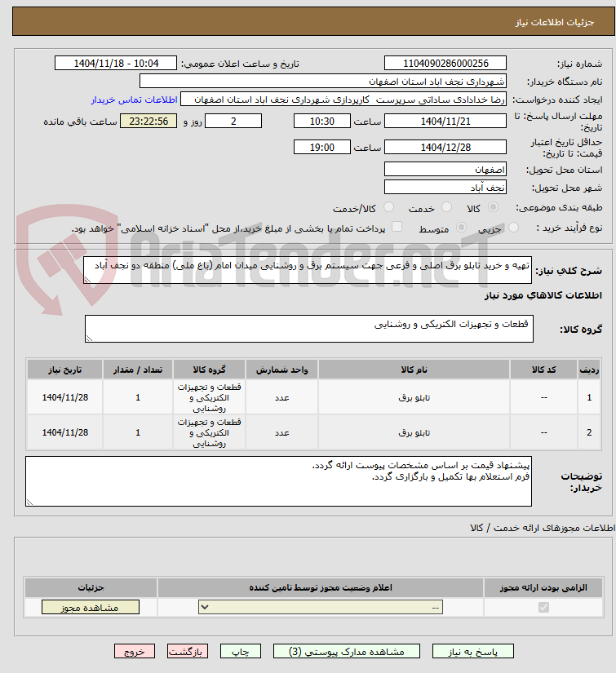Click the شماره نیاز field 1104090286000256
This screenshot has width=616, height=673.
pos(445,63)
